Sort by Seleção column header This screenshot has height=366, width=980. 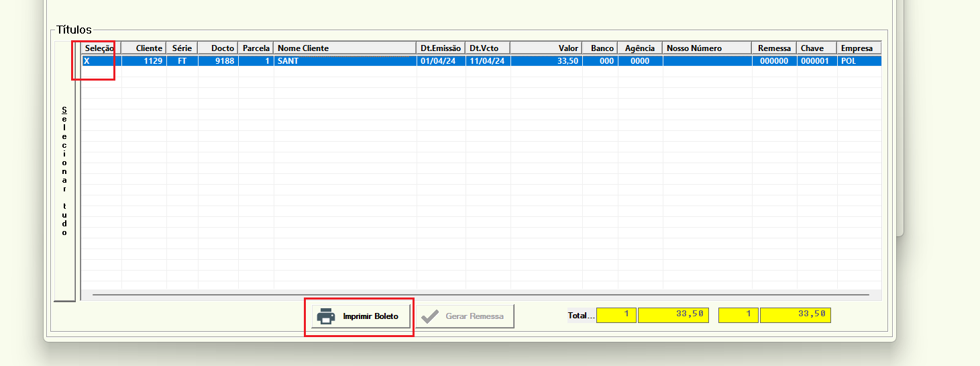[101, 48]
